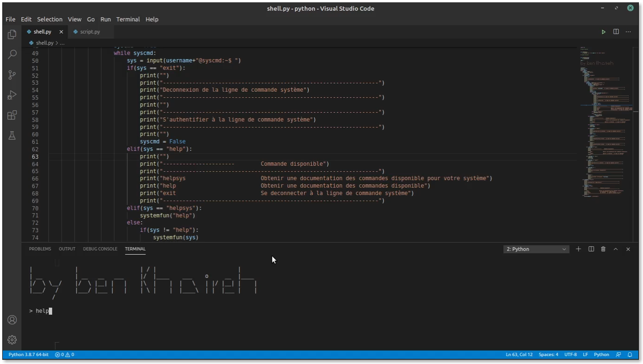643x364 pixels.
Task: Open the 2: Python terminal dropdown
Action: coord(536,249)
